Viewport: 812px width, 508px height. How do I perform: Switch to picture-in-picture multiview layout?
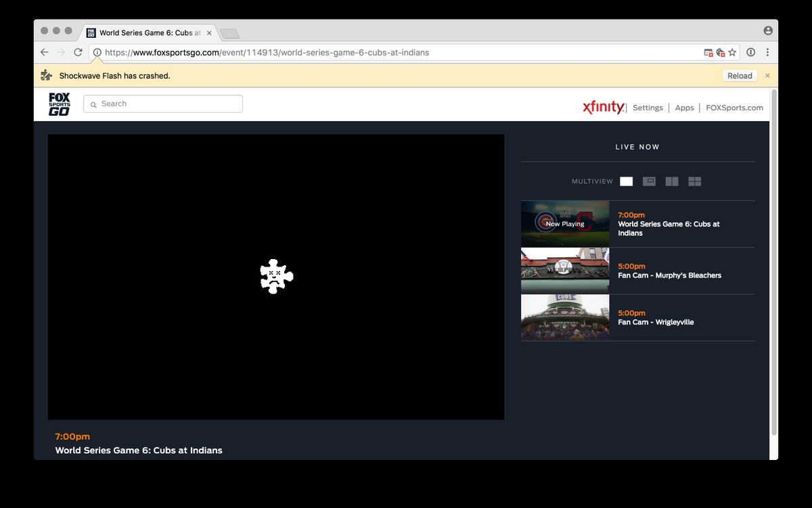[649, 181]
